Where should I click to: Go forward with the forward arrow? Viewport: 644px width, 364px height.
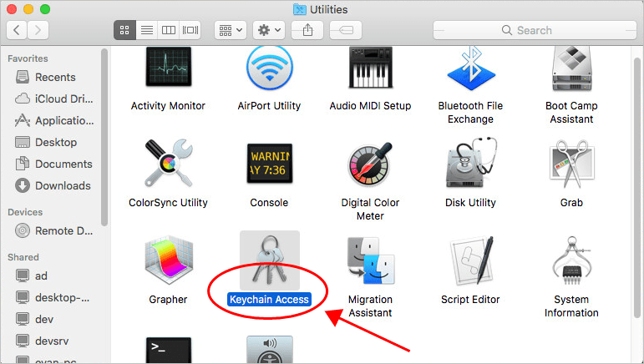click(38, 30)
